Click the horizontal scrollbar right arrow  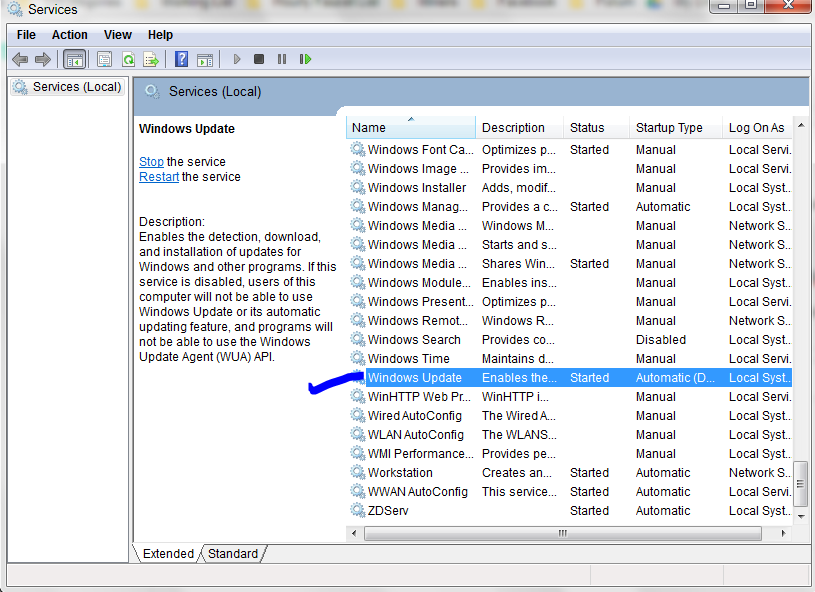[783, 533]
